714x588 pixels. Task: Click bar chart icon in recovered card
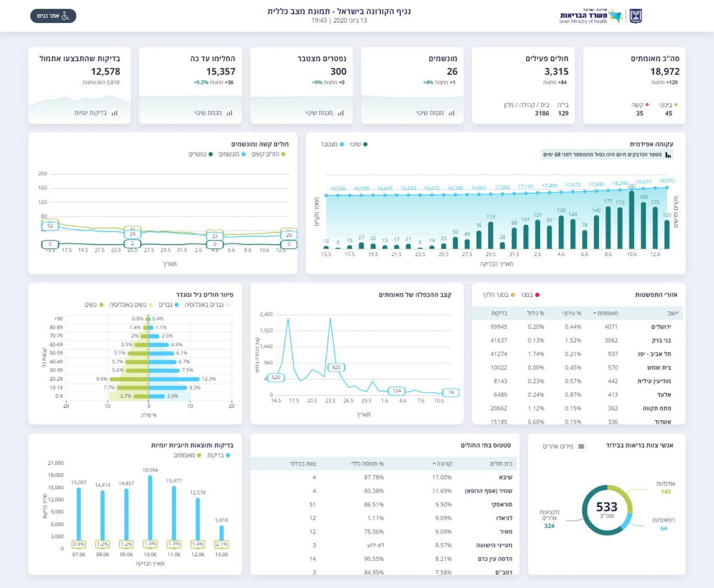click(x=229, y=113)
